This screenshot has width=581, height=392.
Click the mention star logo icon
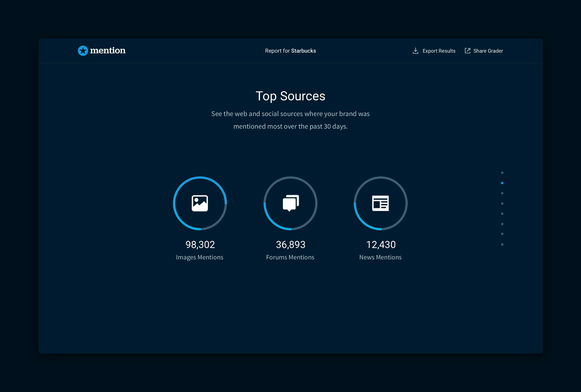point(83,51)
